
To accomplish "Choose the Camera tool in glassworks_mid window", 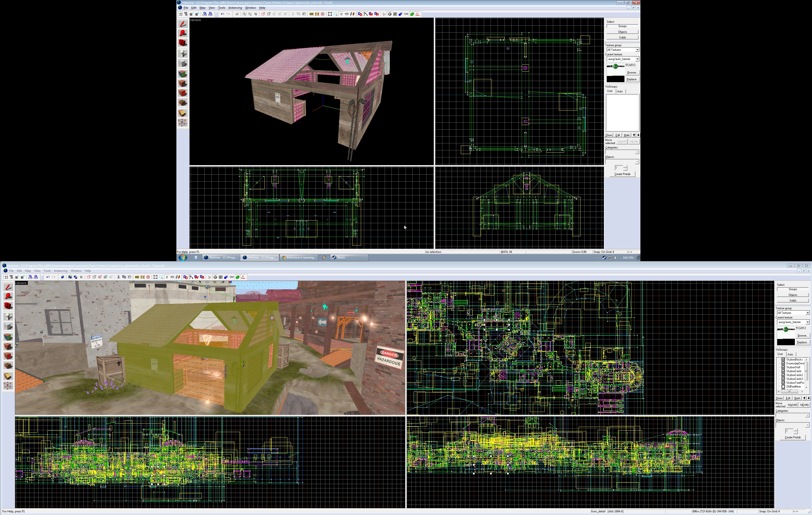I will point(183,43).
